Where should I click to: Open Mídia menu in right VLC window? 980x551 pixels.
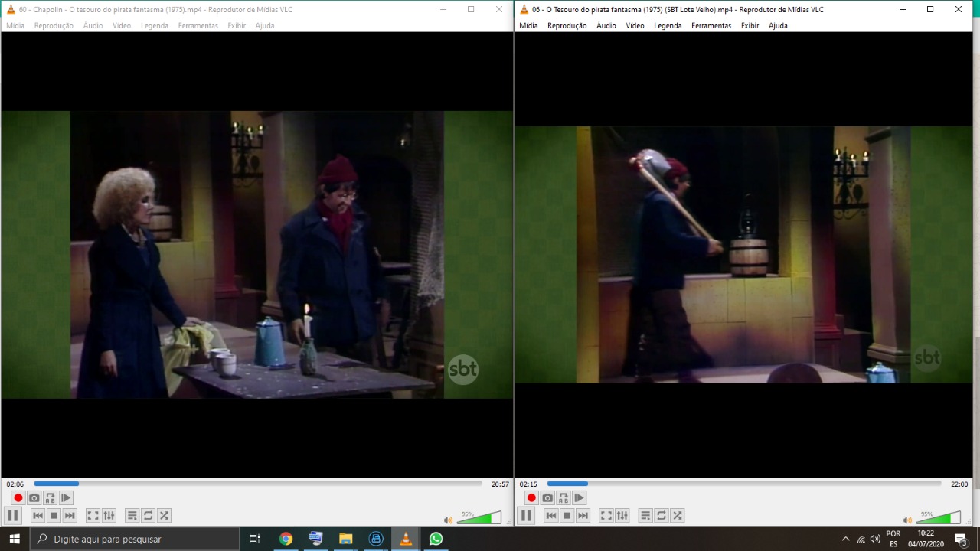528,25
